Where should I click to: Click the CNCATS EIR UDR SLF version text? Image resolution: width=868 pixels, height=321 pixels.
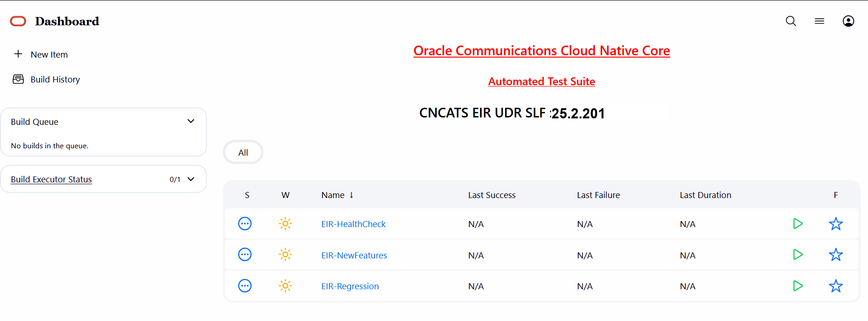tap(512, 113)
